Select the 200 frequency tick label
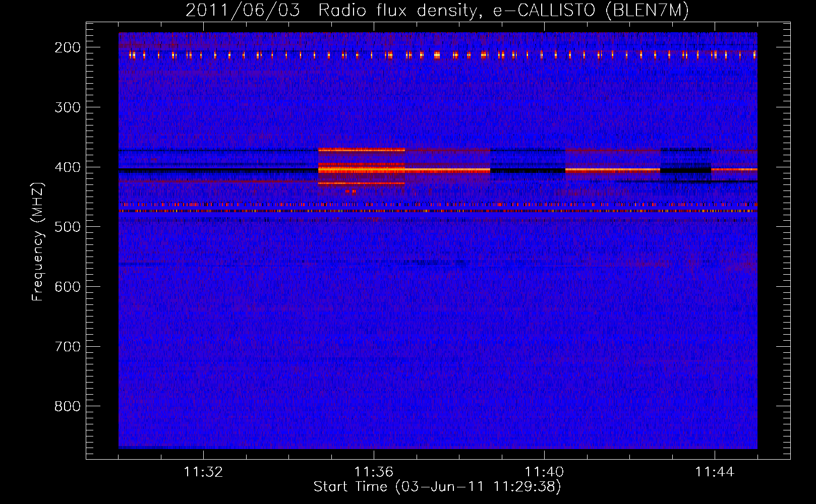 coord(68,47)
